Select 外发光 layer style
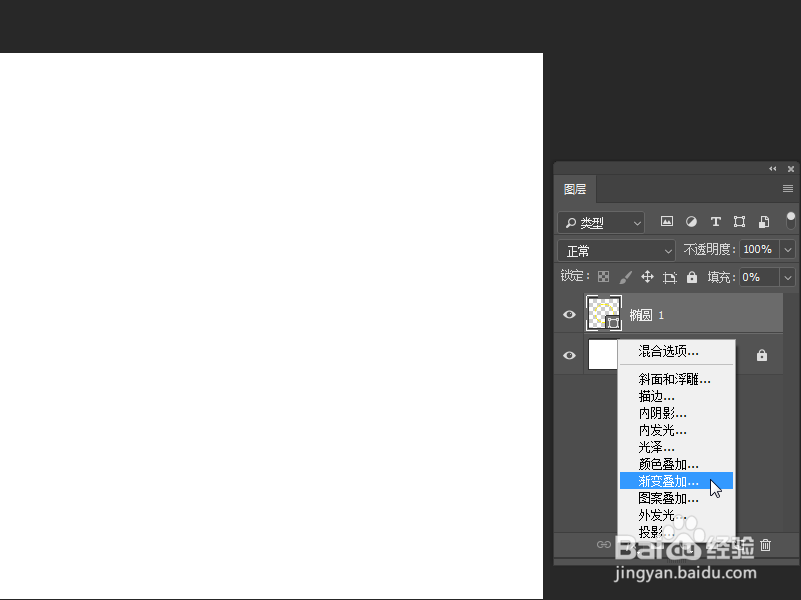This screenshot has width=801, height=600. coord(676,515)
